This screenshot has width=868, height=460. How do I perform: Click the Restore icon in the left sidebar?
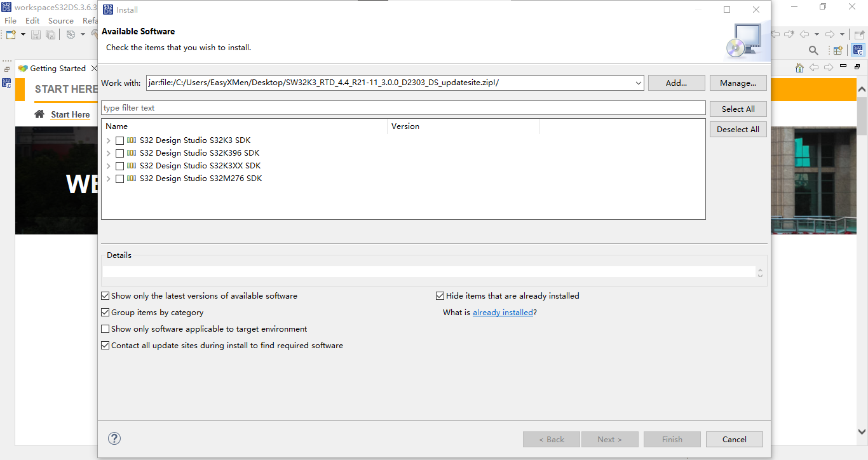[7, 69]
